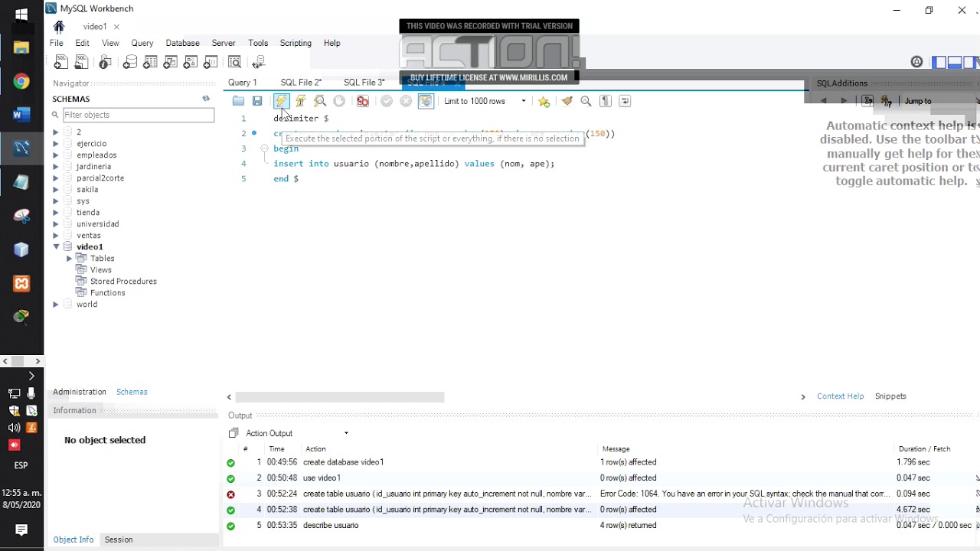Expand the world schema
Screen dimensions: 980x551
(x=55, y=305)
